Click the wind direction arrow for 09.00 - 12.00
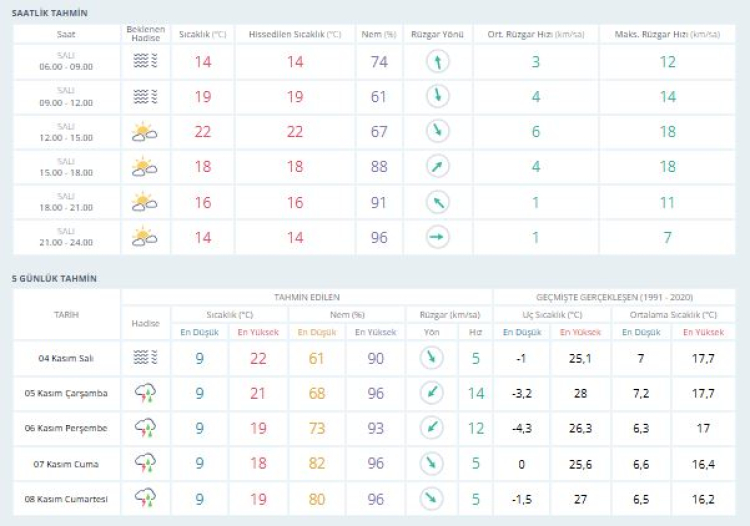 click(x=437, y=97)
